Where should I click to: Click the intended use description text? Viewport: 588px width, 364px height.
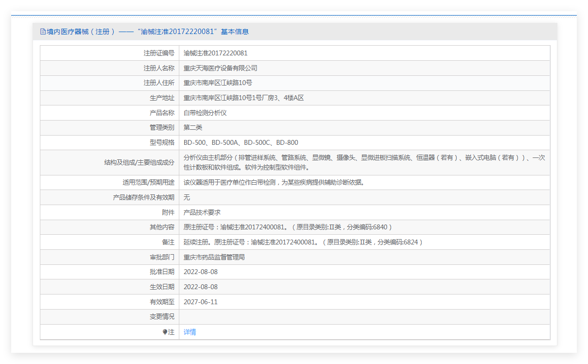pyautogui.click(x=274, y=183)
